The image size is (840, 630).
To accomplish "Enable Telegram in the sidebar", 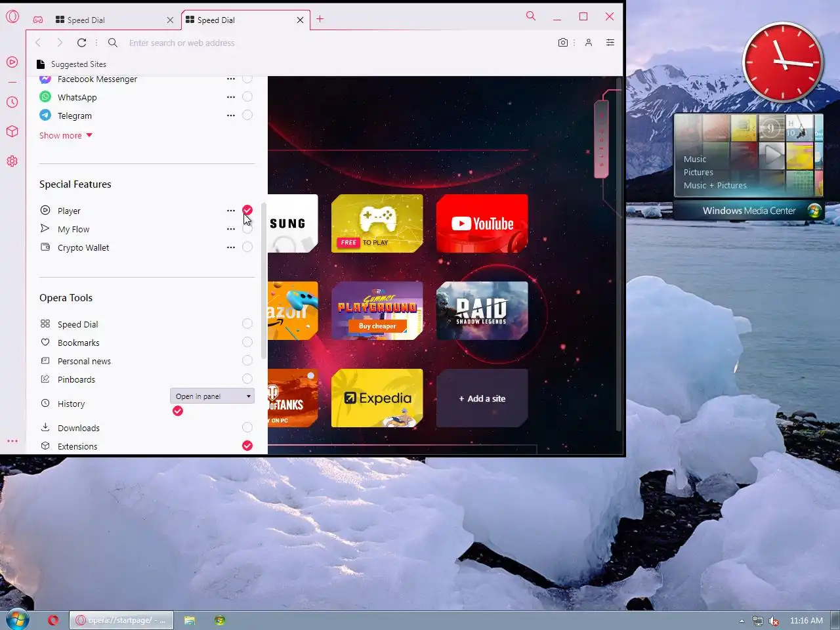I will [x=247, y=115].
